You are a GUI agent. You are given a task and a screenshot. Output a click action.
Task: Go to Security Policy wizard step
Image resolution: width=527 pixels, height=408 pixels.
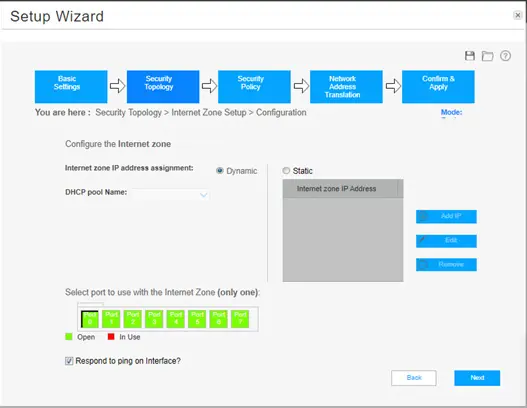click(x=254, y=87)
